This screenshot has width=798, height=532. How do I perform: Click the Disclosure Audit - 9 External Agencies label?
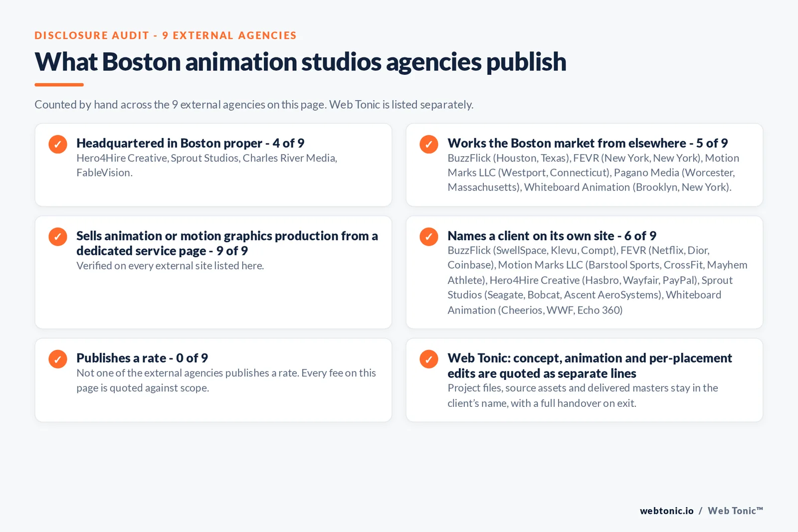click(166, 35)
